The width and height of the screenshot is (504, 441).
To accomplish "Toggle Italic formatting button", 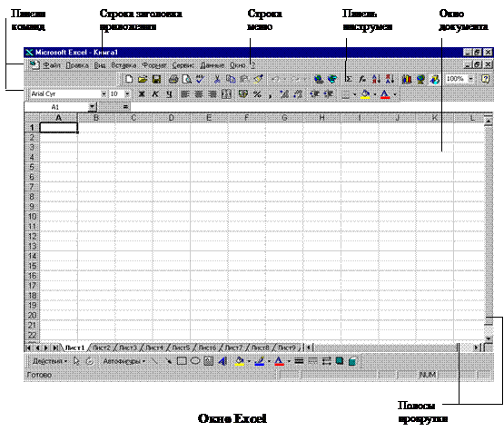I will [x=155, y=94].
